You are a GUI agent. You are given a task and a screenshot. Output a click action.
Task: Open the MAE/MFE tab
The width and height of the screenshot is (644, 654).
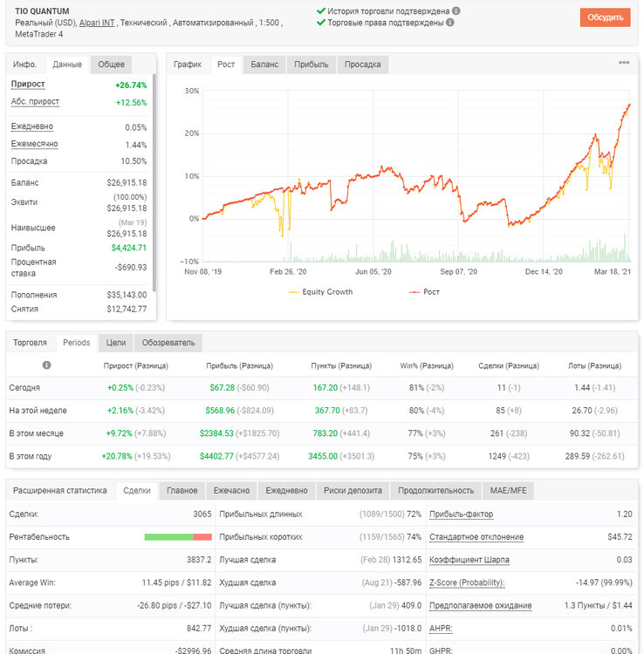508,490
